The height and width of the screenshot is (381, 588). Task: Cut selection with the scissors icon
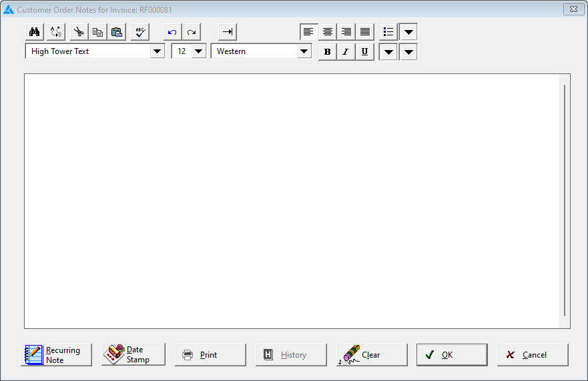[79, 32]
